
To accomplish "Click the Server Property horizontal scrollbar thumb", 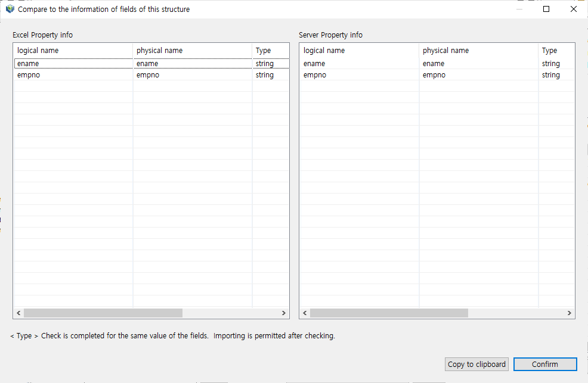I will 389,313.
